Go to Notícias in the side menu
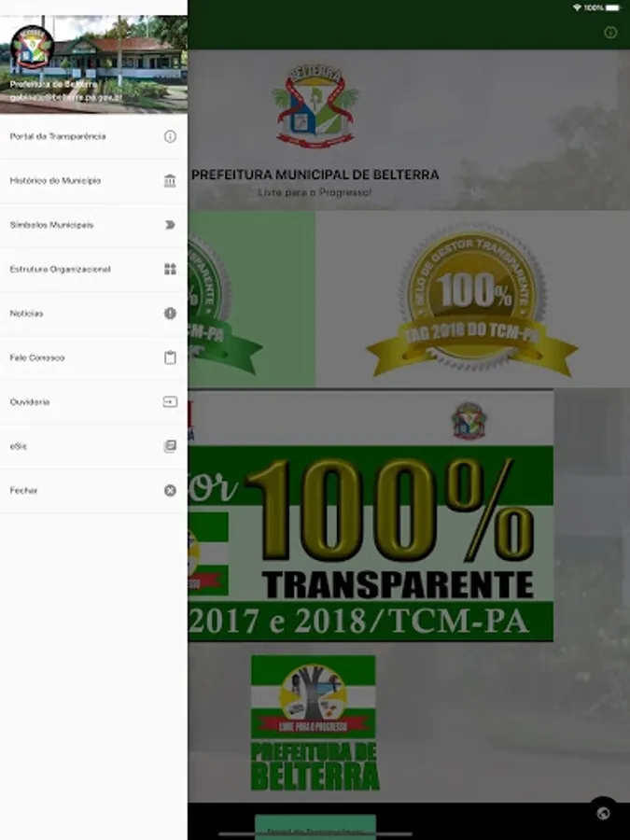The height and width of the screenshot is (840, 630). tap(93, 314)
